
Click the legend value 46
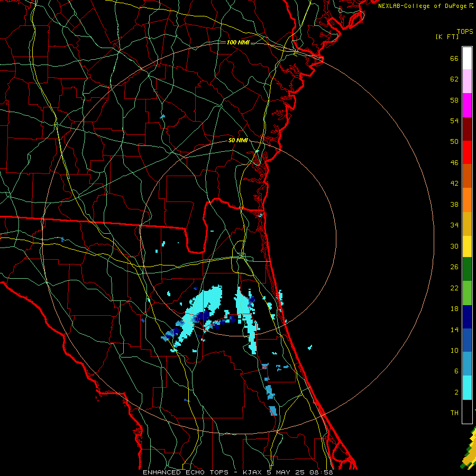tap(454, 163)
